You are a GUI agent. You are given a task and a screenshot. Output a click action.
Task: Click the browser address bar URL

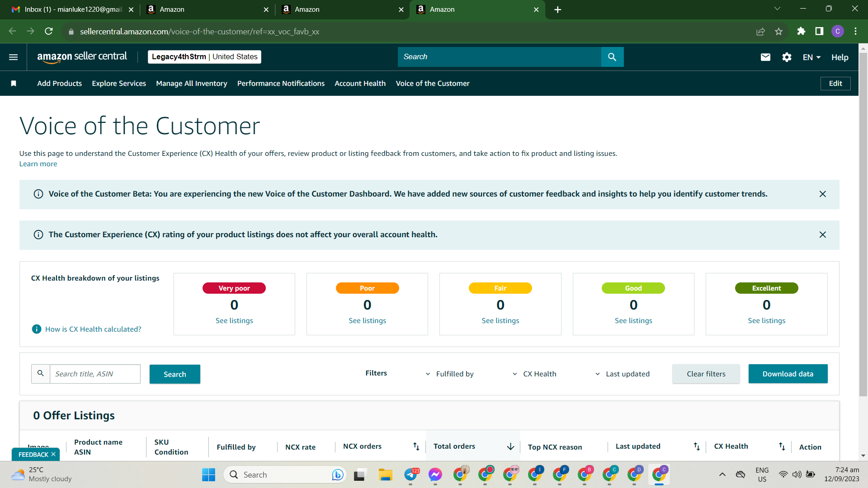pos(199,32)
